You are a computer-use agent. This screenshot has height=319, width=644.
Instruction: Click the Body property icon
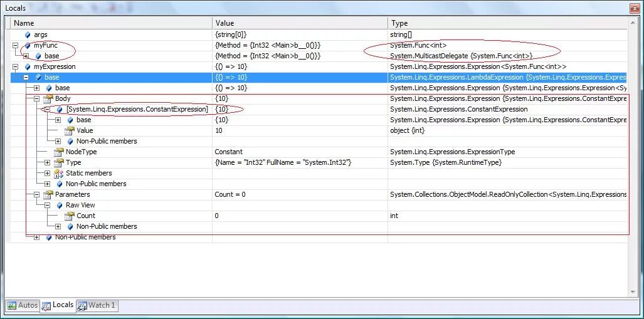tap(48, 99)
